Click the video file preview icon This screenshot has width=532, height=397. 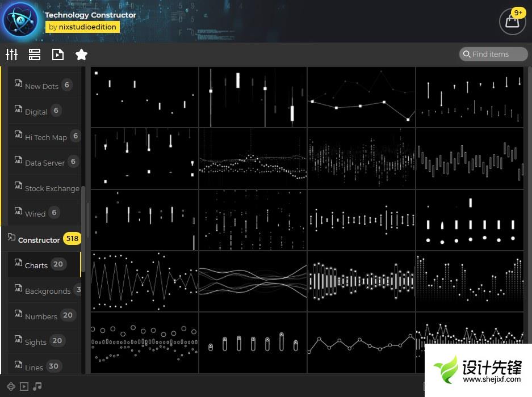click(x=58, y=54)
